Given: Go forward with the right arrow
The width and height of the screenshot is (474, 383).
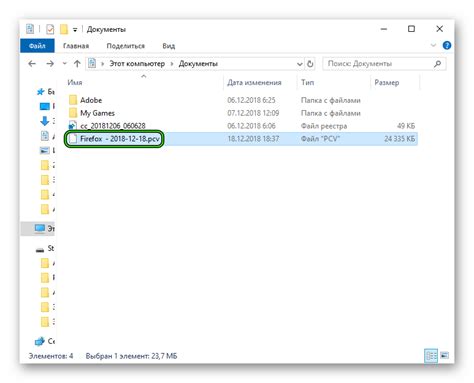Looking at the screenshot, I should (x=50, y=63).
